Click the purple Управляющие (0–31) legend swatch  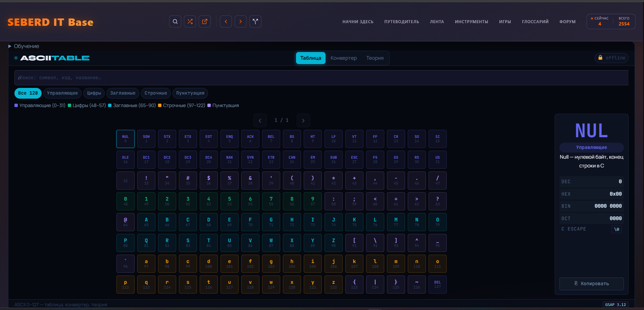[x=16, y=106]
